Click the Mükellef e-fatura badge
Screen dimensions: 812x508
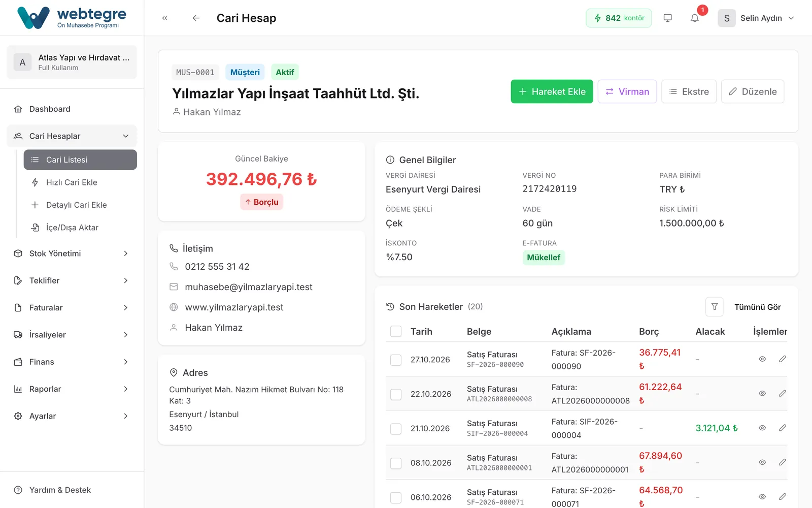pyautogui.click(x=544, y=258)
